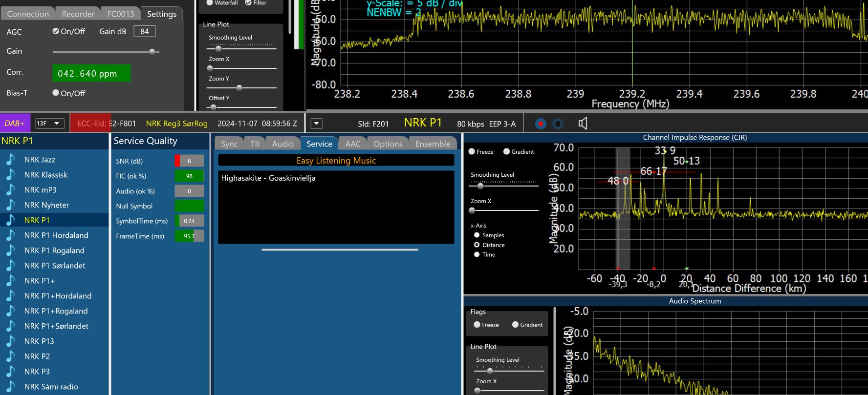Click the music note icon beside NRK Jazz
The width and height of the screenshot is (868, 395).
[10, 160]
